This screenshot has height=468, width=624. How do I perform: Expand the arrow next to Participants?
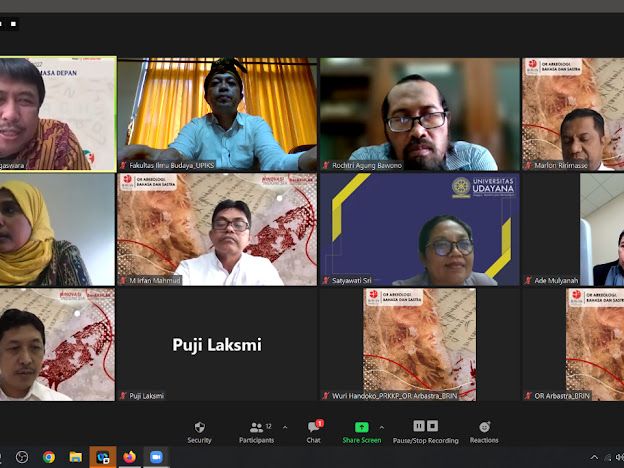point(285,426)
